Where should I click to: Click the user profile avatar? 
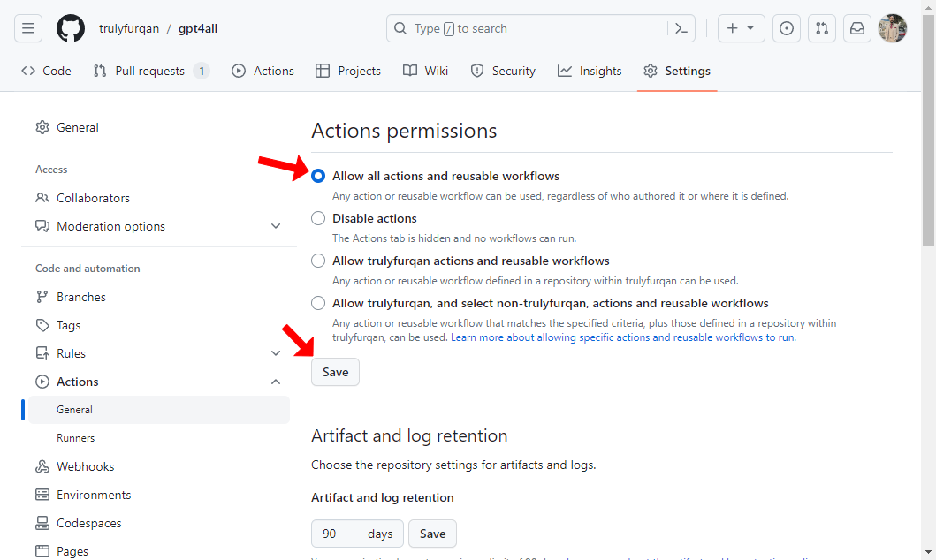[x=893, y=28]
